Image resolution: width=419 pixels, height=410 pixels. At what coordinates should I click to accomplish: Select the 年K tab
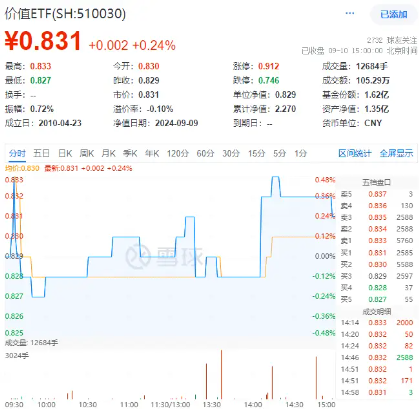click(x=152, y=153)
